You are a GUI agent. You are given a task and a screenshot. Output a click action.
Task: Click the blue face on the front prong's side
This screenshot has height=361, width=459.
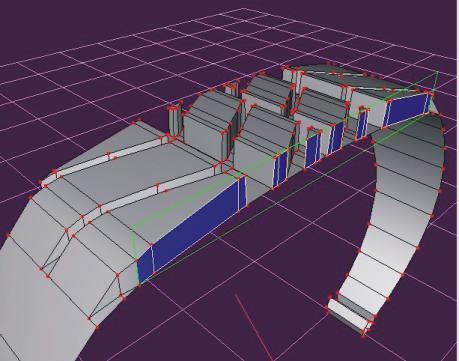point(280,169)
